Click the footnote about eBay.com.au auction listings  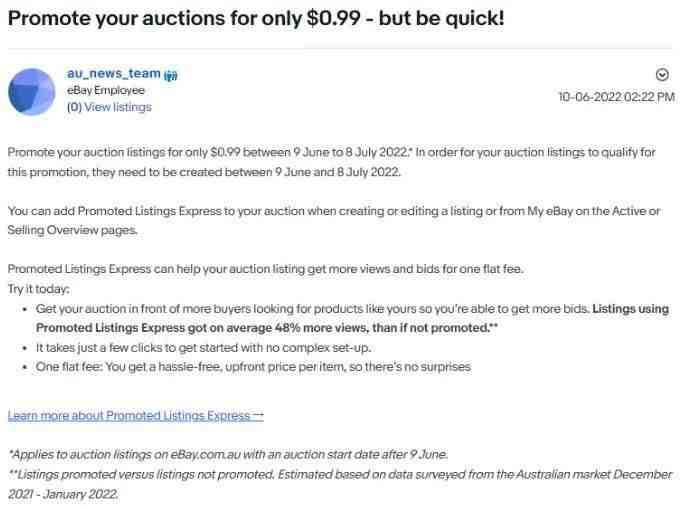tap(228, 455)
